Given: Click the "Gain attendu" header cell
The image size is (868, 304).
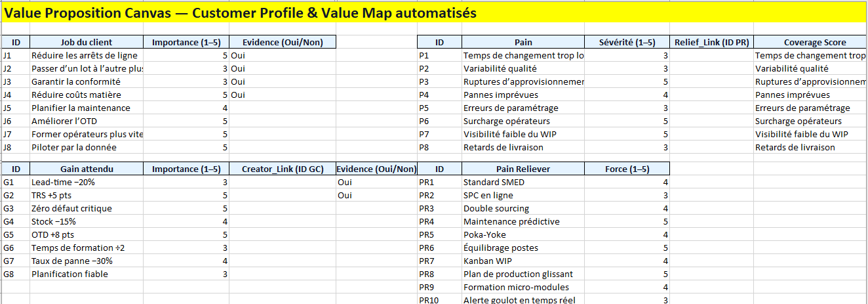Looking at the screenshot, I should coord(86,169).
